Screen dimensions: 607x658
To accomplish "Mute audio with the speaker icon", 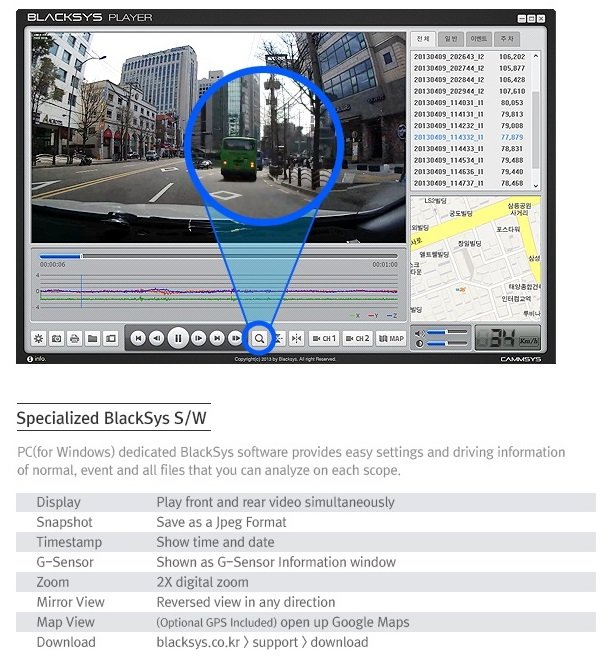I will [x=419, y=333].
